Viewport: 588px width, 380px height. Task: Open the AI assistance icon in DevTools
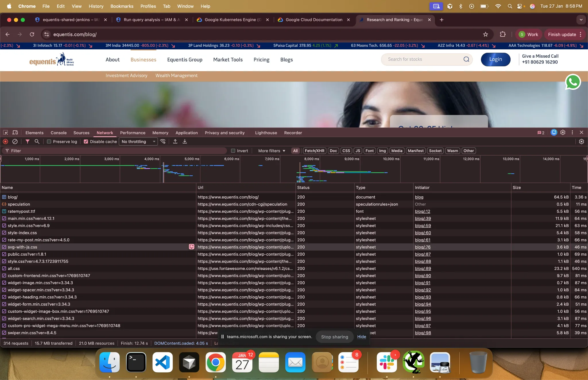pyautogui.click(x=554, y=133)
